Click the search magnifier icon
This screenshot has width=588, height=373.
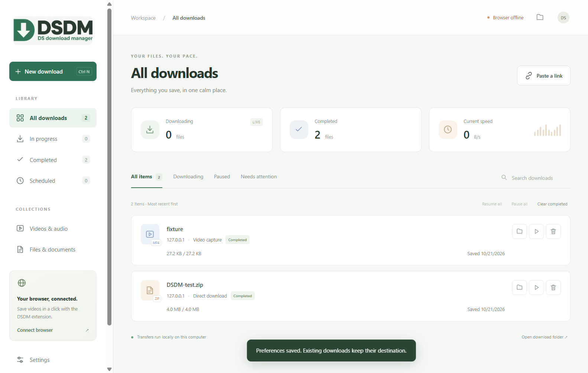[504, 178]
